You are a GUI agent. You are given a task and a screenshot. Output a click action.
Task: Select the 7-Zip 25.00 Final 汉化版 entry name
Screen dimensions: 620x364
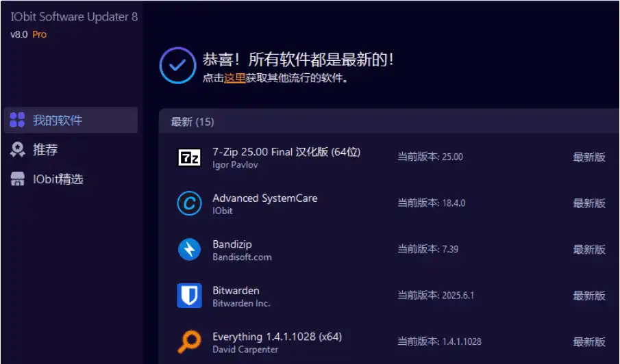286,152
